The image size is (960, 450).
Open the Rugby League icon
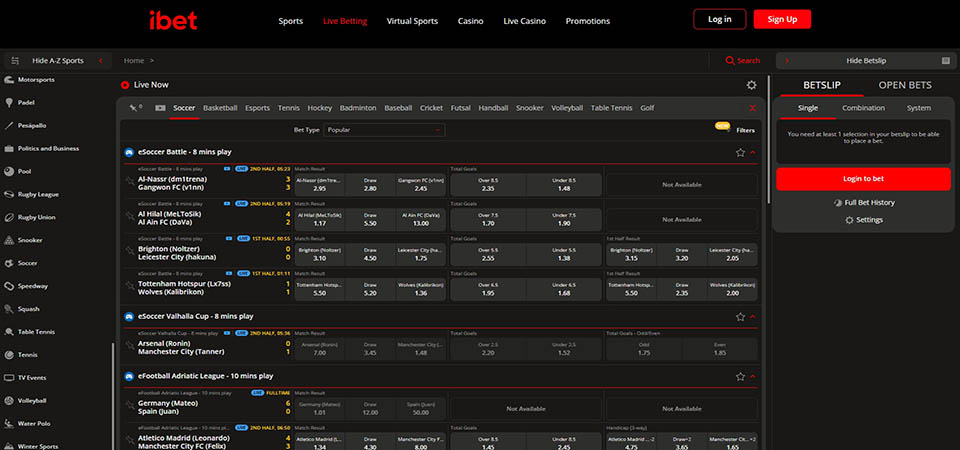pyautogui.click(x=9, y=195)
